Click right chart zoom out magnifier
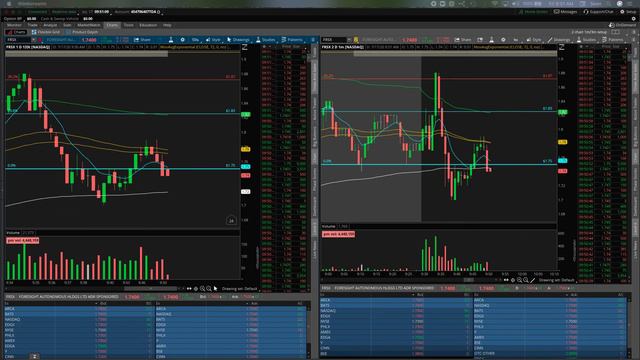The image size is (640, 360). [x=526, y=280]
